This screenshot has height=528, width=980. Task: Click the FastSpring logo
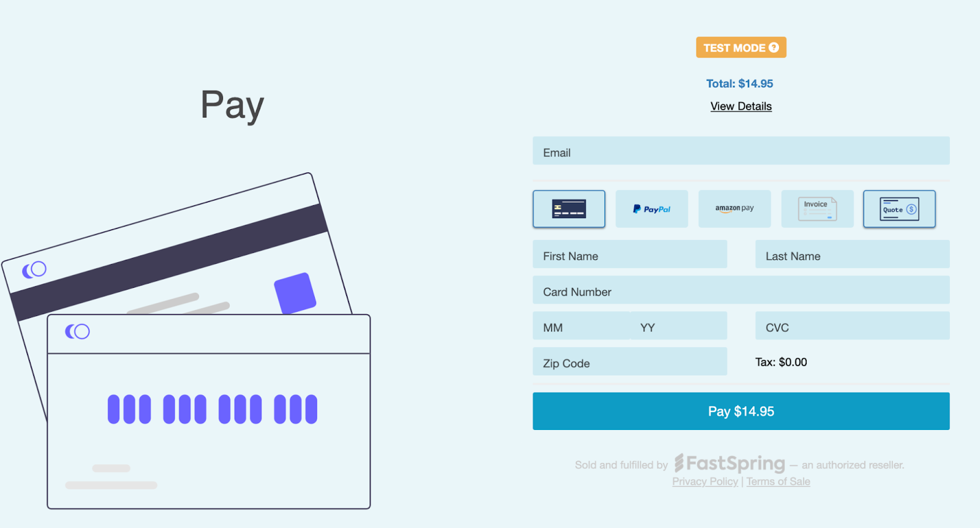[x=729, y=463]
